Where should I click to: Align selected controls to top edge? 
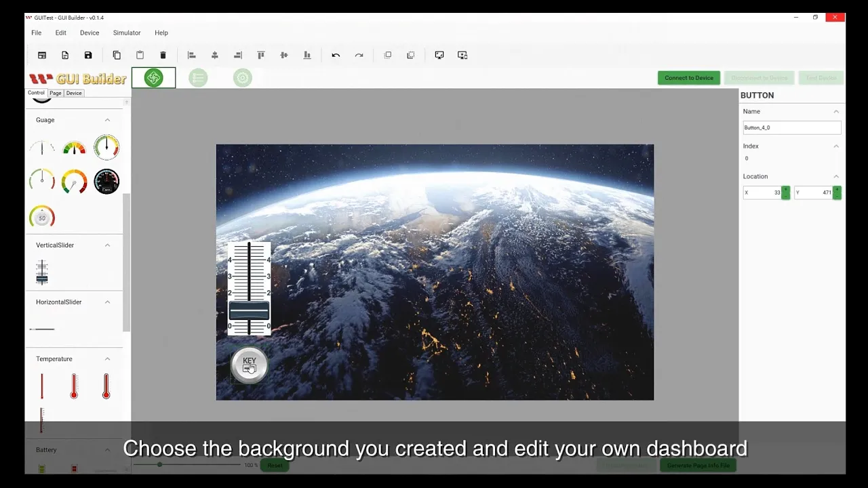[x=261, y=55]
